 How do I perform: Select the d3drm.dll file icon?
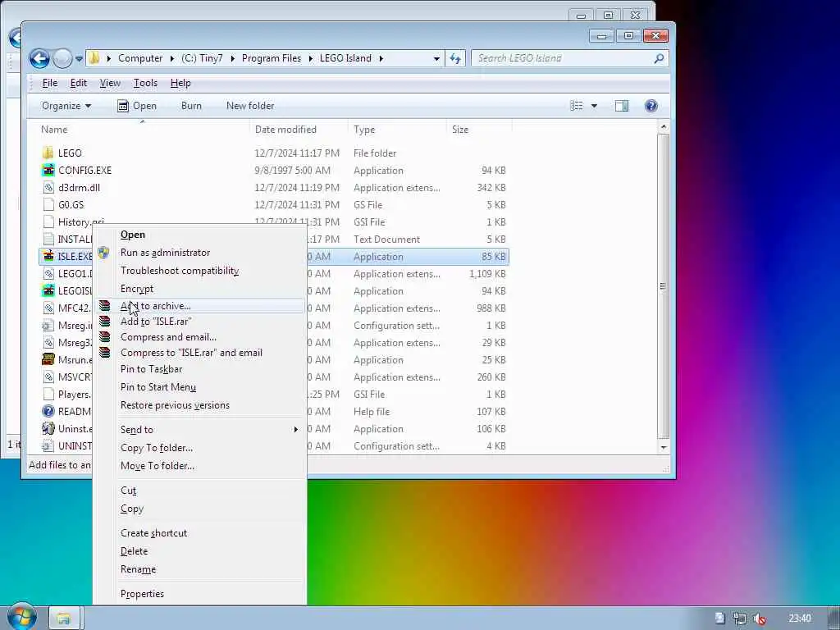pos(48,188)
